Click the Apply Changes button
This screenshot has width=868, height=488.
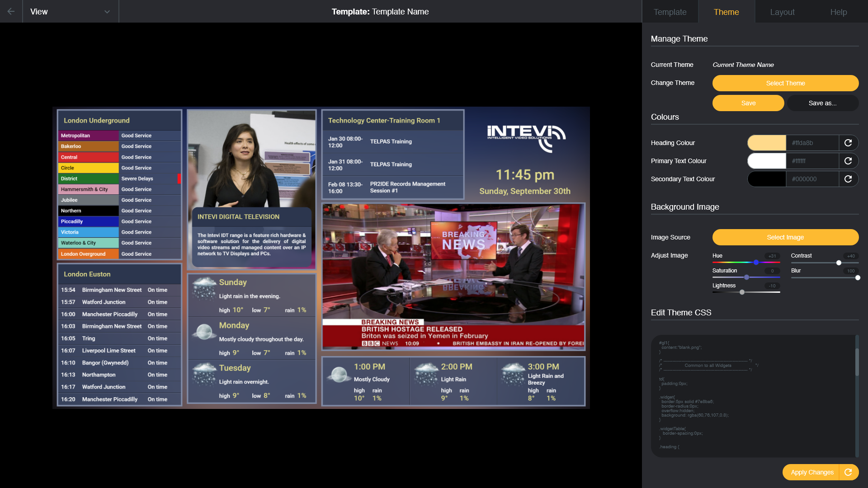click(811, 472)
